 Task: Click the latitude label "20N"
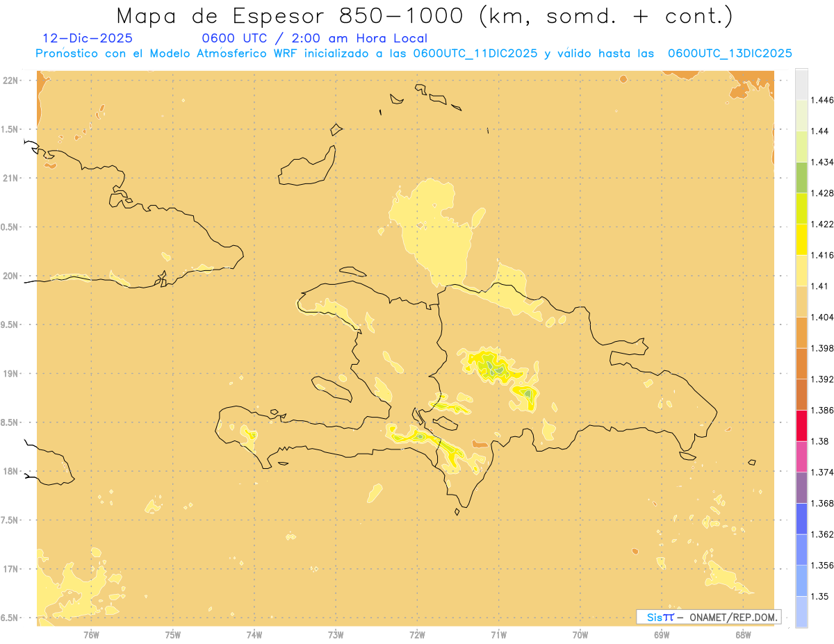tap(11, 276)
